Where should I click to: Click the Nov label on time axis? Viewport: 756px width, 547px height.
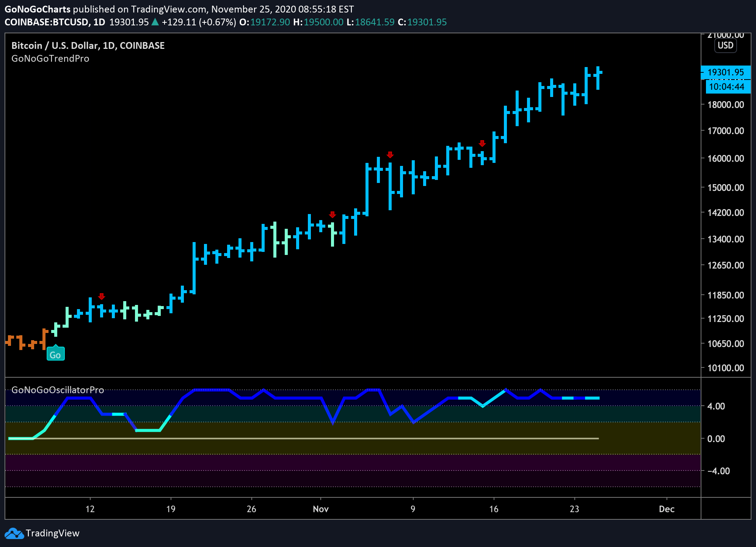(321, 509)
